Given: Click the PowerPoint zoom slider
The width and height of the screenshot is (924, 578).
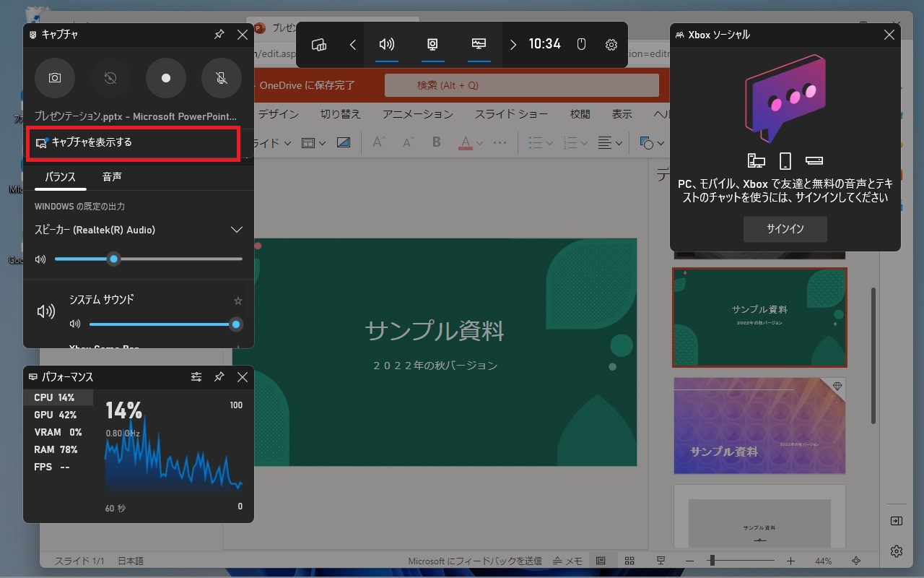Looking at the screenshot, I should [x=741, y=561].
